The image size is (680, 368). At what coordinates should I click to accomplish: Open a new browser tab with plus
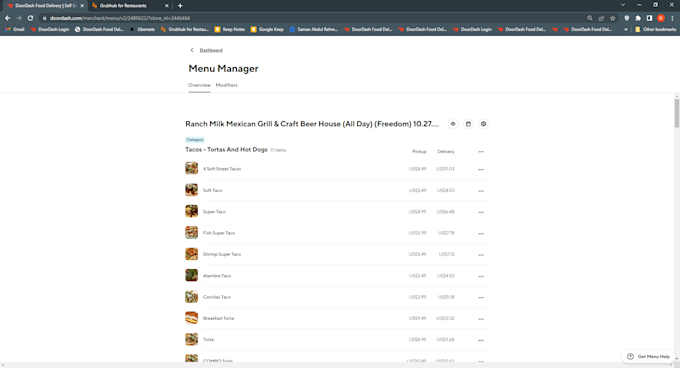180,6
